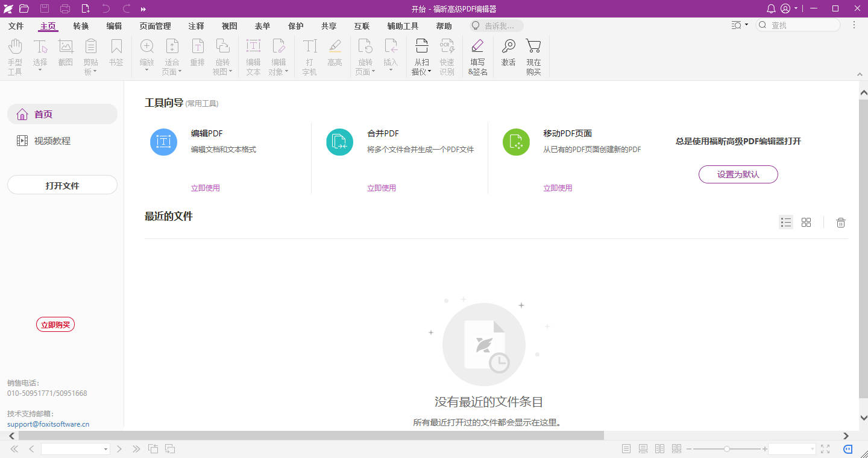Click the trash icon to clear recent files
The height and width of the screenshot is (458, 868).
841,223
